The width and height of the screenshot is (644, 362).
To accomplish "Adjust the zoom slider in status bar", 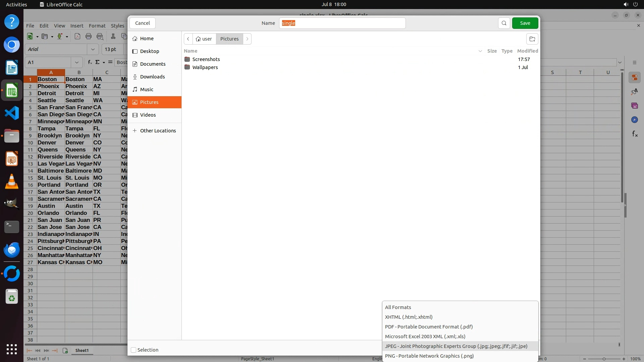I will pos(604,359).
